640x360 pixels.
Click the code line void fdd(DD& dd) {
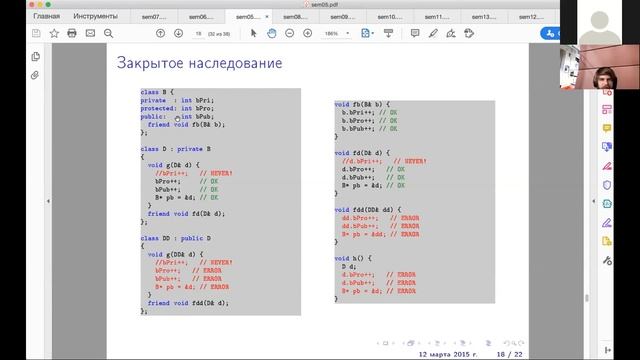tap(368, 210)
